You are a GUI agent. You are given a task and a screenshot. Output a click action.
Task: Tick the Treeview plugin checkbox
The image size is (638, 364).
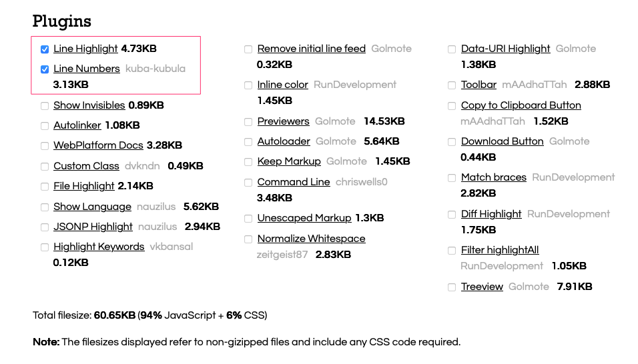click(x=452, y=287)
